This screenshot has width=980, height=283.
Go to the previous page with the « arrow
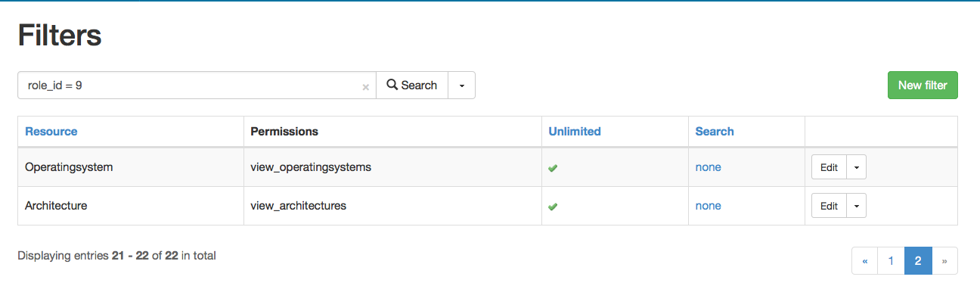(x=864, y=261)
